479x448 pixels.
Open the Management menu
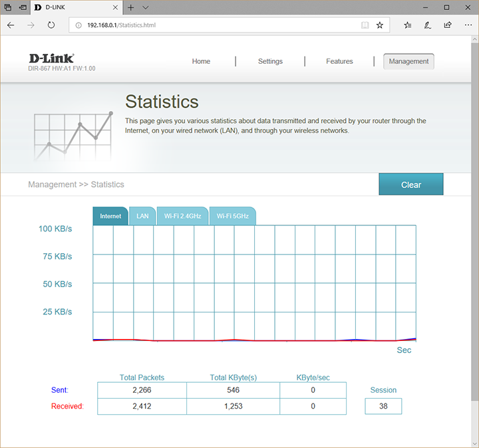coord(408,61)
